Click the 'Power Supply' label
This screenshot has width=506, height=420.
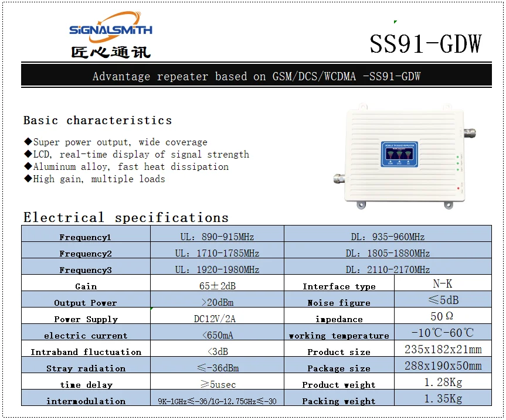(x=86, y=319)
